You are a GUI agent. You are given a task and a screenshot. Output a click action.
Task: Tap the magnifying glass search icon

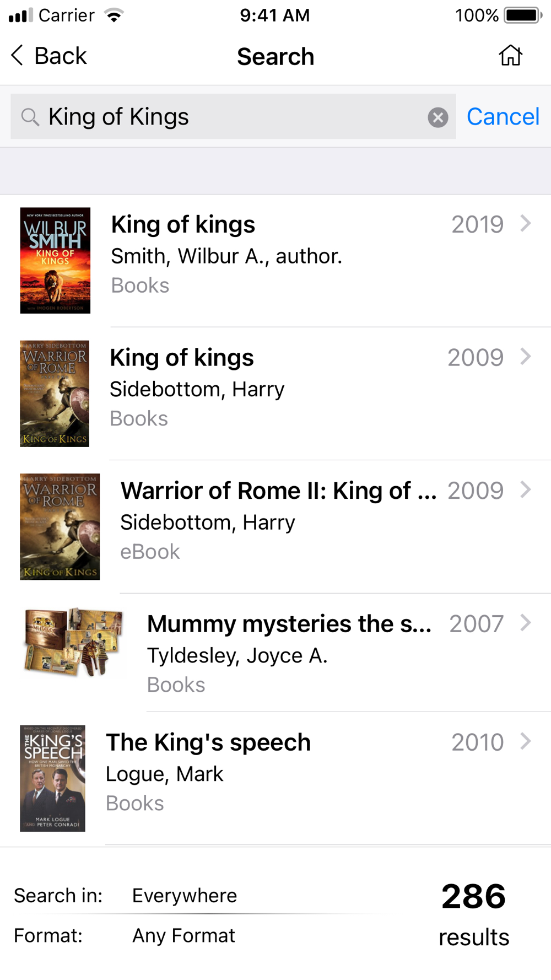pos(30,117)
